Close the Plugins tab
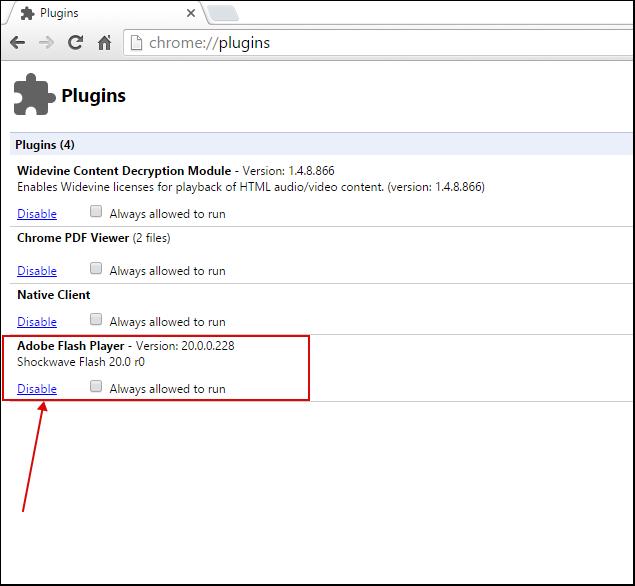The height and width of the screenshot is (586, 635). coord(191,13)
